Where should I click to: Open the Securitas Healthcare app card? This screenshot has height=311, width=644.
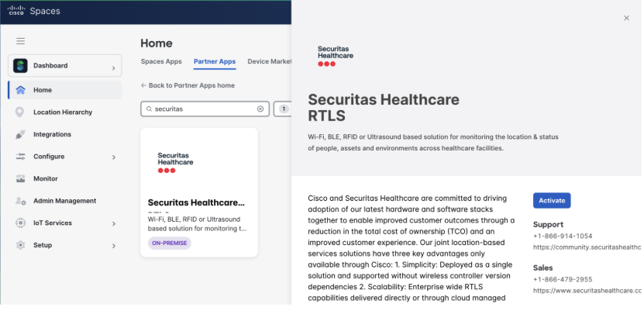pyautogui.click(x=198, y=192)
